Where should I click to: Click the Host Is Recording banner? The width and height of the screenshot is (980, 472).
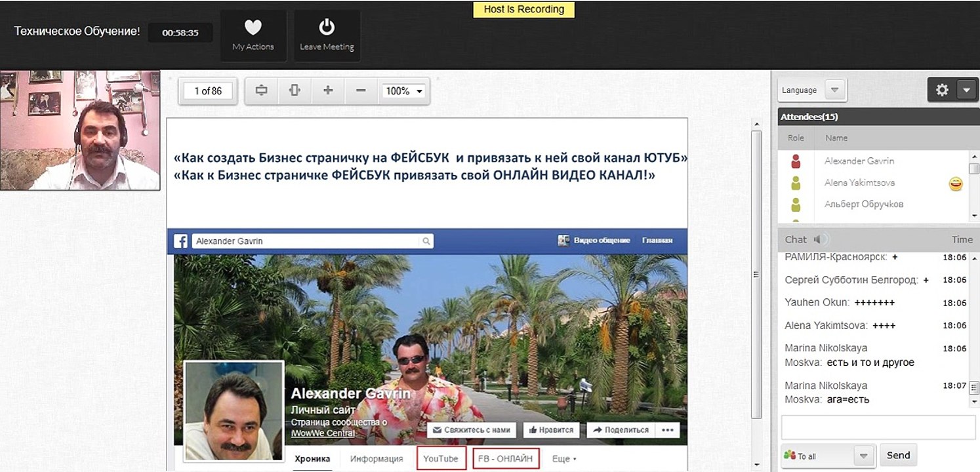tap(523, 9)
